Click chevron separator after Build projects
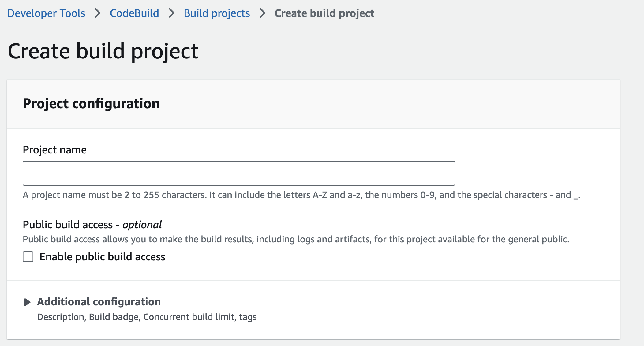644x346 pixels. (262, 13)
